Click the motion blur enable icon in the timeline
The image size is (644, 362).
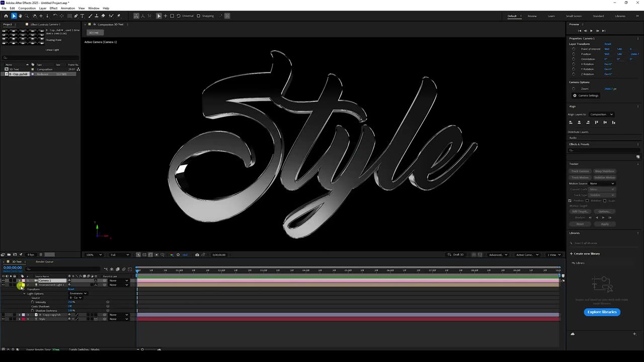pos(124,269)
